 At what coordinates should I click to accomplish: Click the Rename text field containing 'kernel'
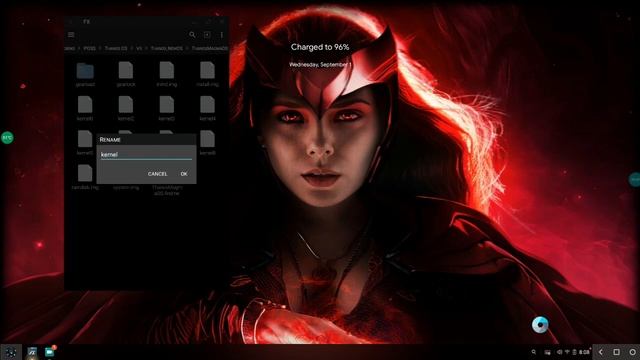pos(146,155)
